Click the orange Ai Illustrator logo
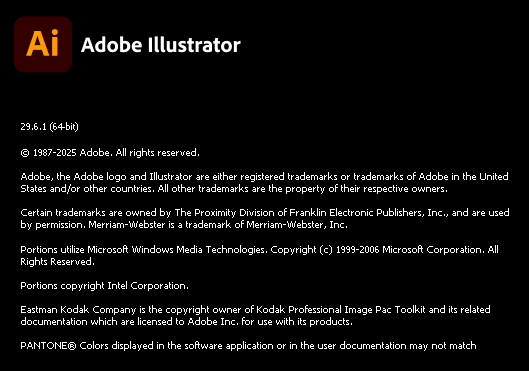The width and height of the screenshot is (529, 371). (x=43, y=44)
